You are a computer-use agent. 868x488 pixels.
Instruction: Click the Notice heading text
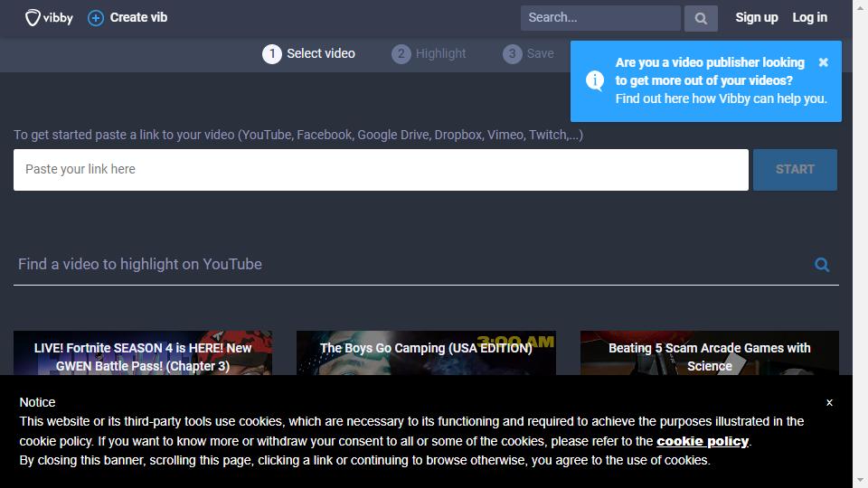click(x=38, y=403)
